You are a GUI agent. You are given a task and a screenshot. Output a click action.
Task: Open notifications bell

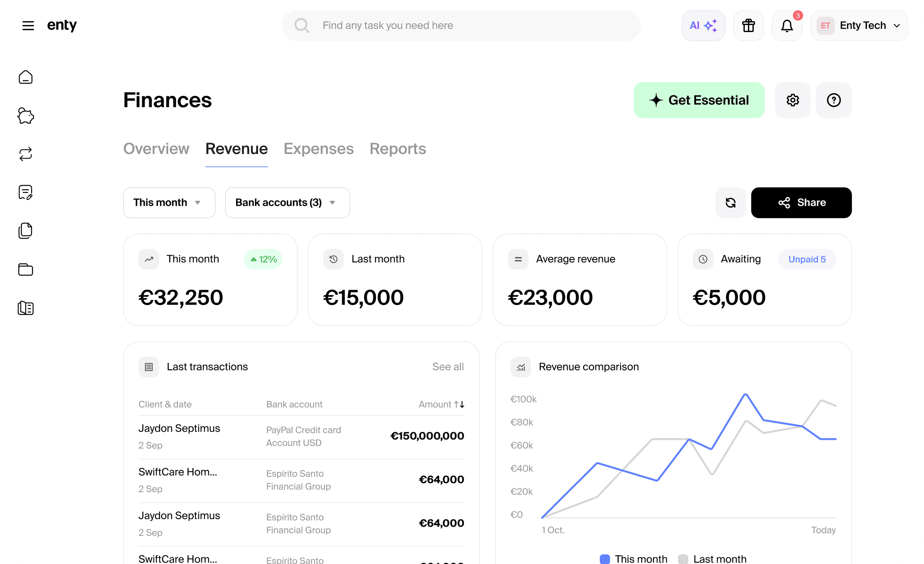(x=787, y=25)
